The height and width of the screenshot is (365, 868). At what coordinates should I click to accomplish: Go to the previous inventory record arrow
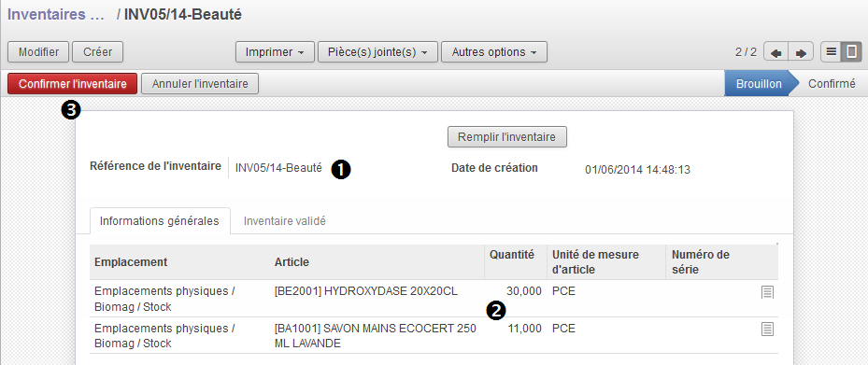(x=776, y=52)
